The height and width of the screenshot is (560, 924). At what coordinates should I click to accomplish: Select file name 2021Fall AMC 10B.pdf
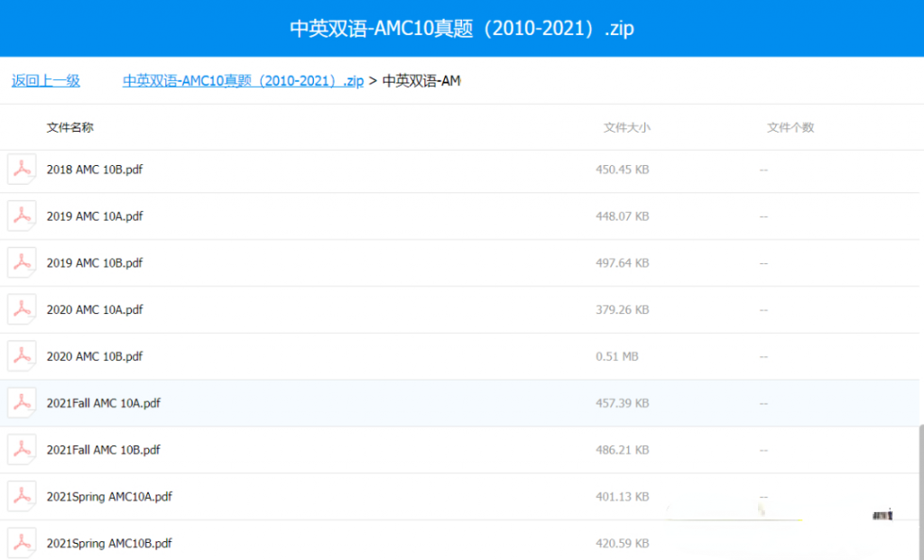click(x=104, y=450)
